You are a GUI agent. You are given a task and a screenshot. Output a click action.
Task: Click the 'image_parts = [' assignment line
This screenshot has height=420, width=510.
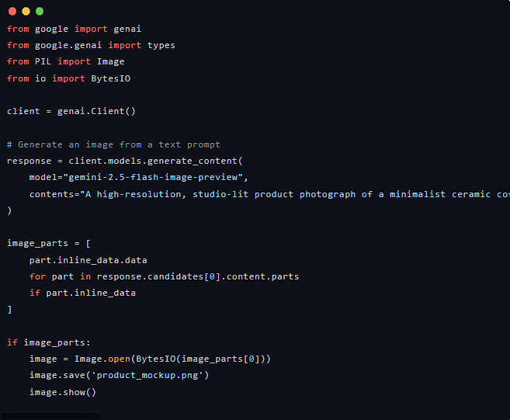tap(49, 243)
